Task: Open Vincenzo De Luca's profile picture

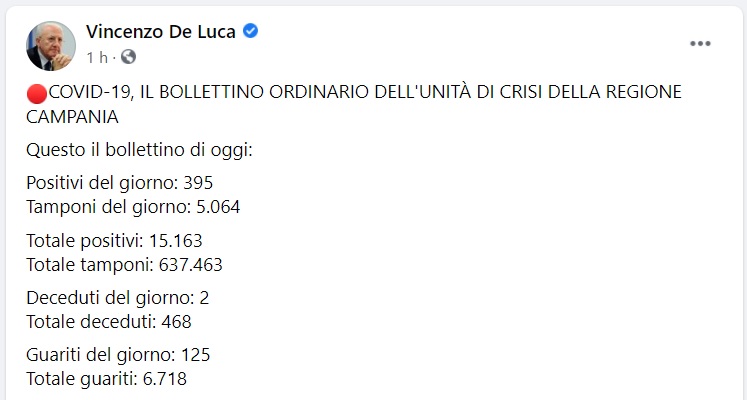Action: (x=50, y=45)
